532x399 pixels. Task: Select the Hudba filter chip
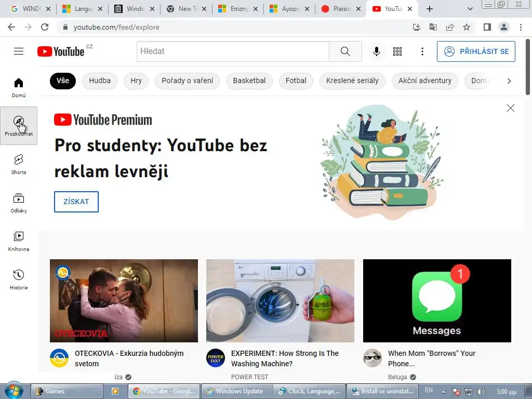click(x=100, y=81)
